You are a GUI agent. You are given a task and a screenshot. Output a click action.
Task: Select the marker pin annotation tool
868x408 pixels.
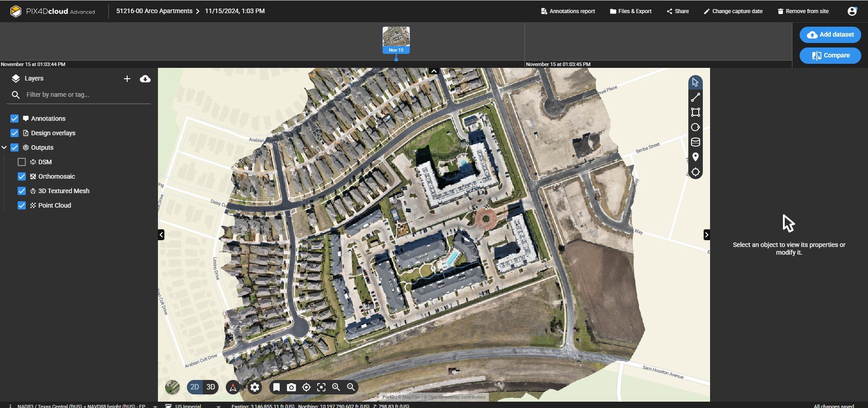tap(695, 157)
